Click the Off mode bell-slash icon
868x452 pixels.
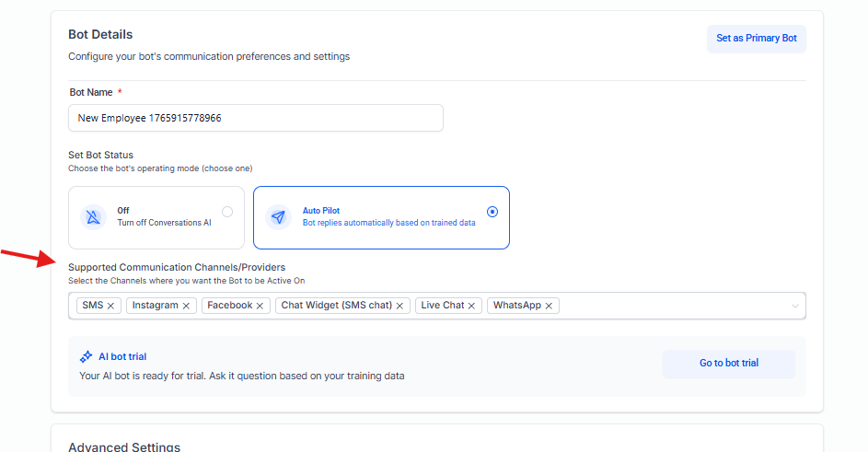click(95, 217)
